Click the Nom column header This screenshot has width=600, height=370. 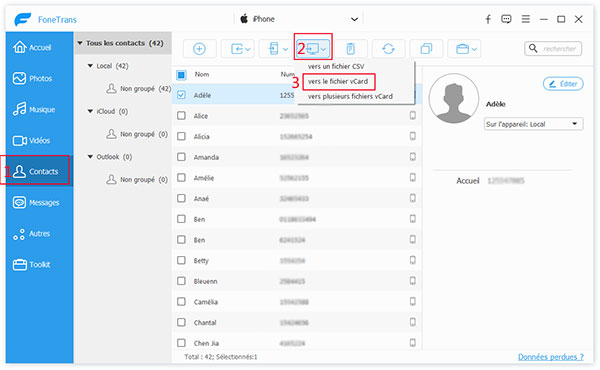202,75
